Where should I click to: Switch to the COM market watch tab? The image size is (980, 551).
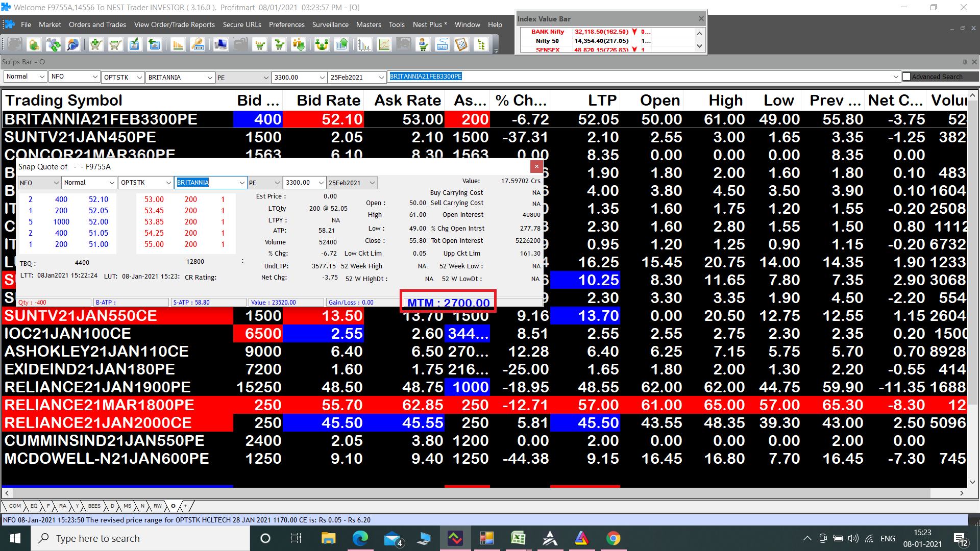15,506
